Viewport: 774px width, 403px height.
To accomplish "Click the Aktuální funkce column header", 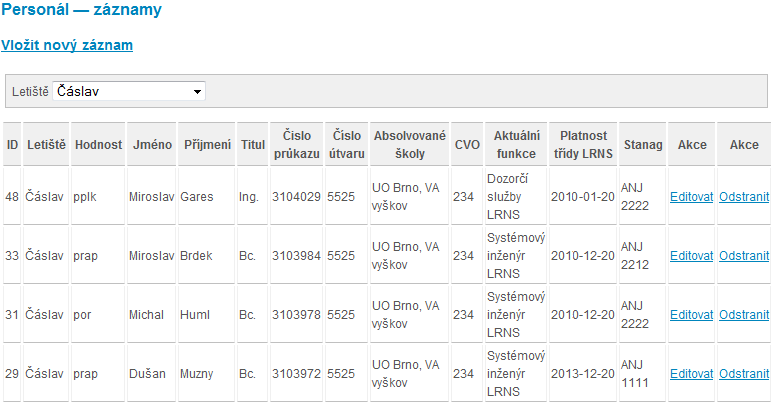I will click(516, 144).
